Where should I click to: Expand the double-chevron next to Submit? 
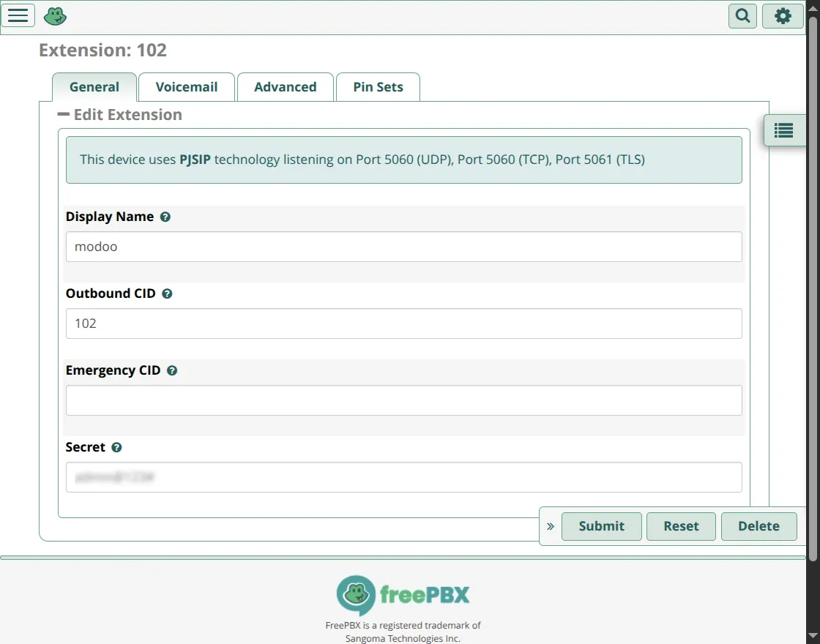click(x=550, y=526)
